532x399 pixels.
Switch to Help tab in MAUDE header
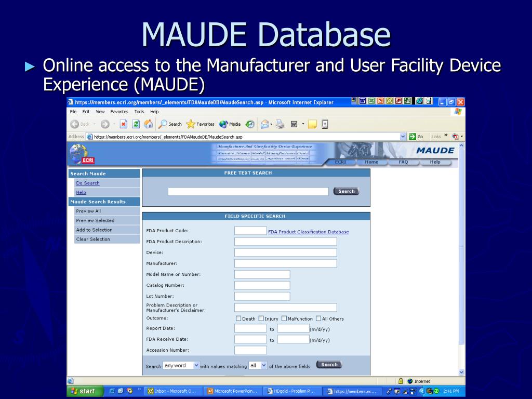click(x=435, y=162)
